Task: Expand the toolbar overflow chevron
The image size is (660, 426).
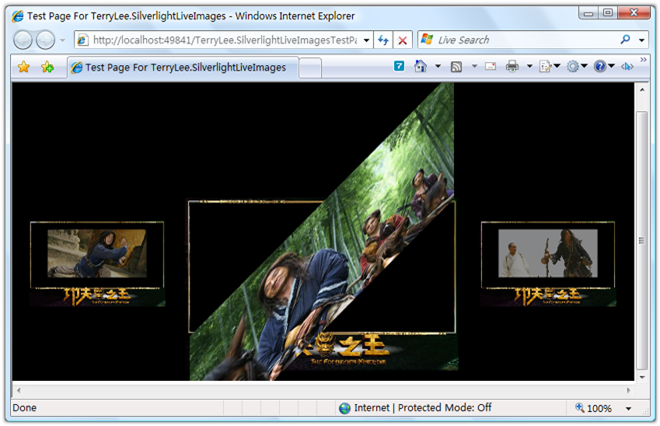Action: point(644,59)
